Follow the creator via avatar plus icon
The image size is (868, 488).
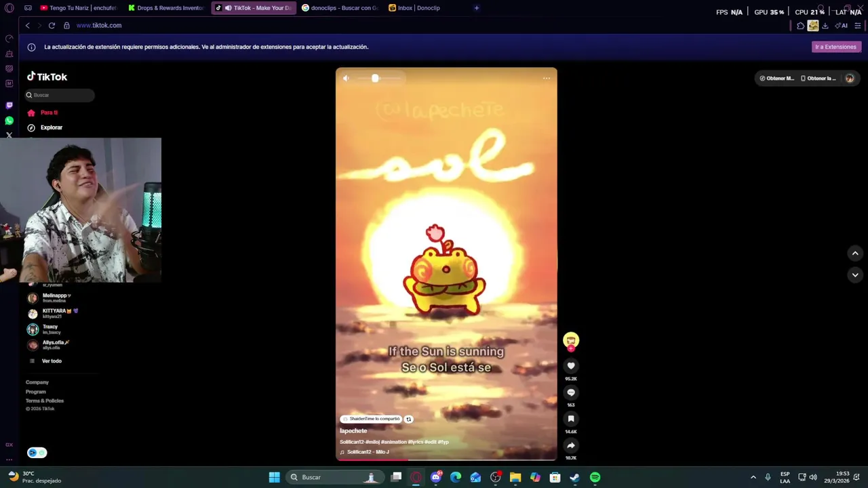(571, 348)
